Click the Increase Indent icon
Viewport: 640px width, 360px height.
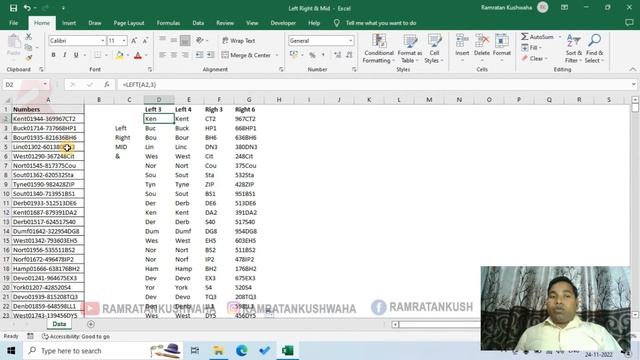pyautogui.click(x=211, y=55)
